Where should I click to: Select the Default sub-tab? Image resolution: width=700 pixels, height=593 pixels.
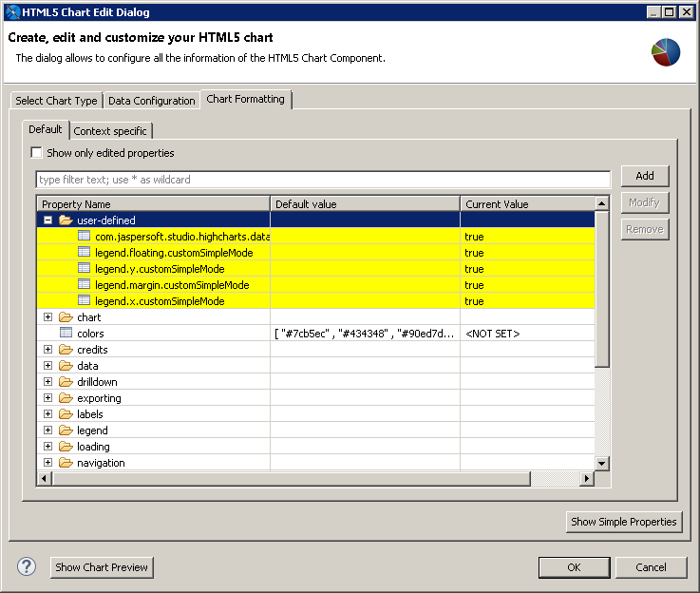click(x=45, y=129)
